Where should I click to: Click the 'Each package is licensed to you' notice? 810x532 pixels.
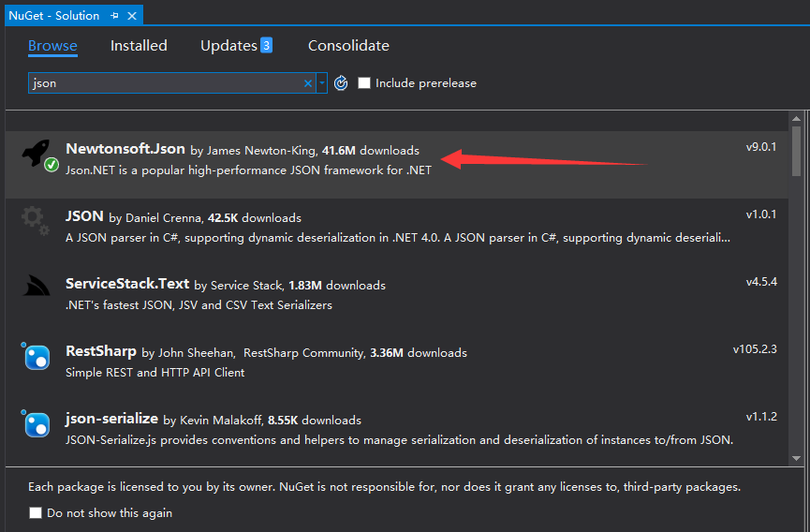(x=384, y=486)
